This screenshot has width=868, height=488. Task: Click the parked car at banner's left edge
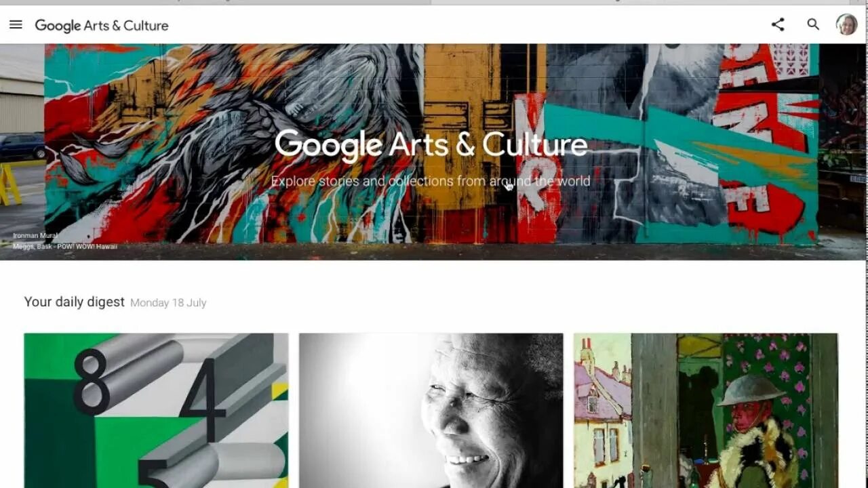(x=22, y=146)
